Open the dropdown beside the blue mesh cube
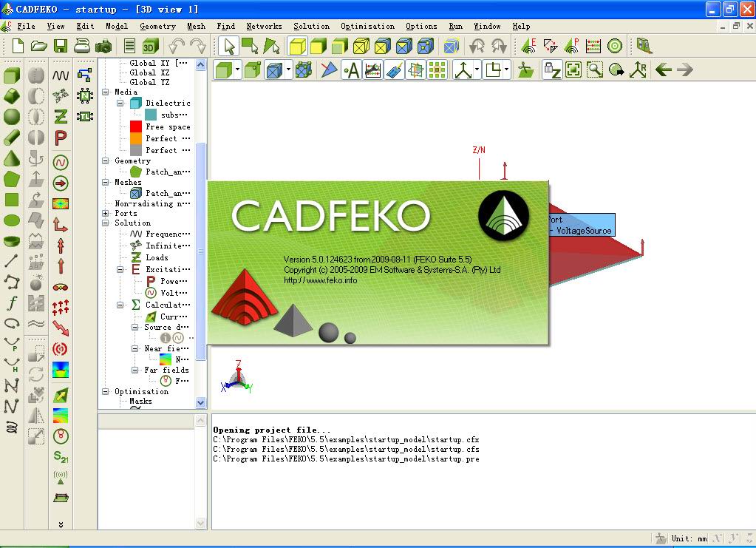This screenshot has width=756, height=548. tap(288, 70)
